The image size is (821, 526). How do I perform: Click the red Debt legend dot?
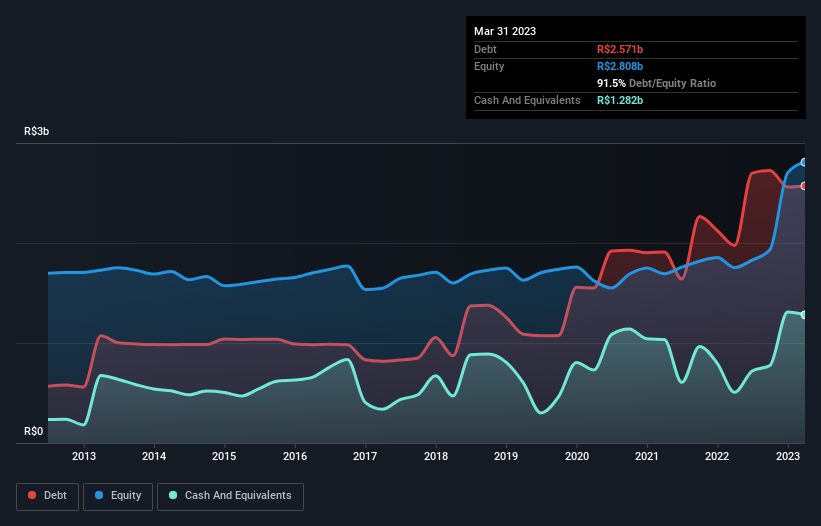tap(32, 495)
